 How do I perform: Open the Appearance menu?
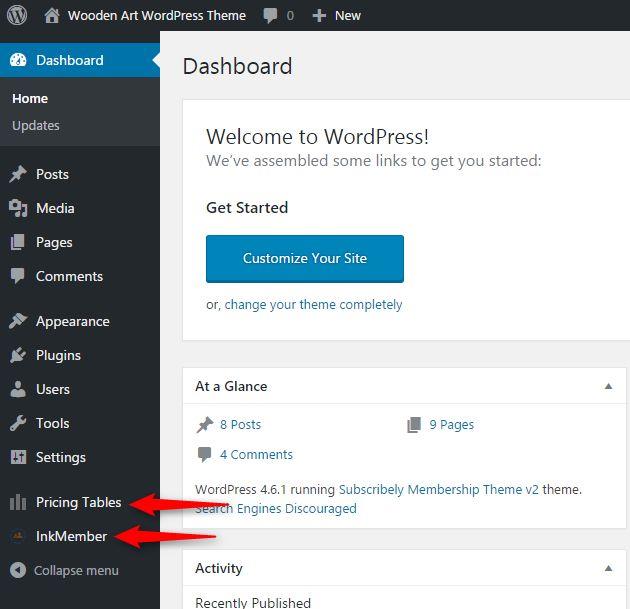click(x=73, y=322)
